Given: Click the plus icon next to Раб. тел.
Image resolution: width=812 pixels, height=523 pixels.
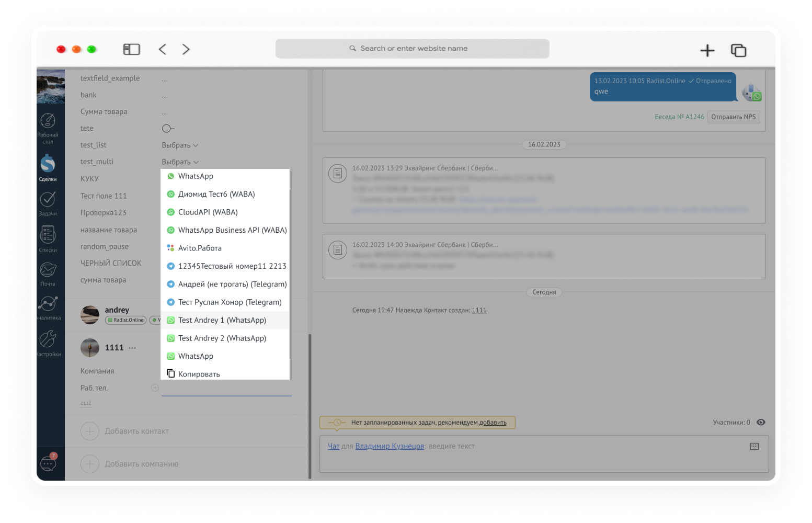Looking at the screenshot, I should (x=155, y=388).
